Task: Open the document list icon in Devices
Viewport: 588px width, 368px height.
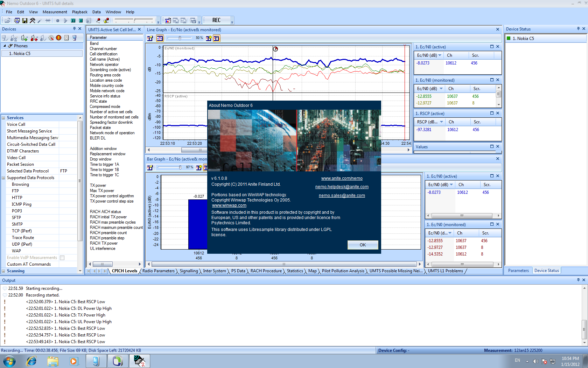Action: [66, 38]
